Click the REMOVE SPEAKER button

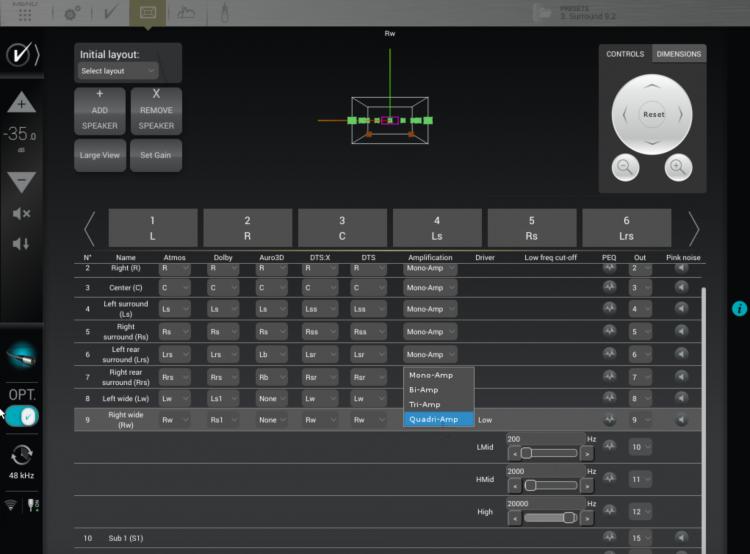pyautogui.click(x=156, y=111)
